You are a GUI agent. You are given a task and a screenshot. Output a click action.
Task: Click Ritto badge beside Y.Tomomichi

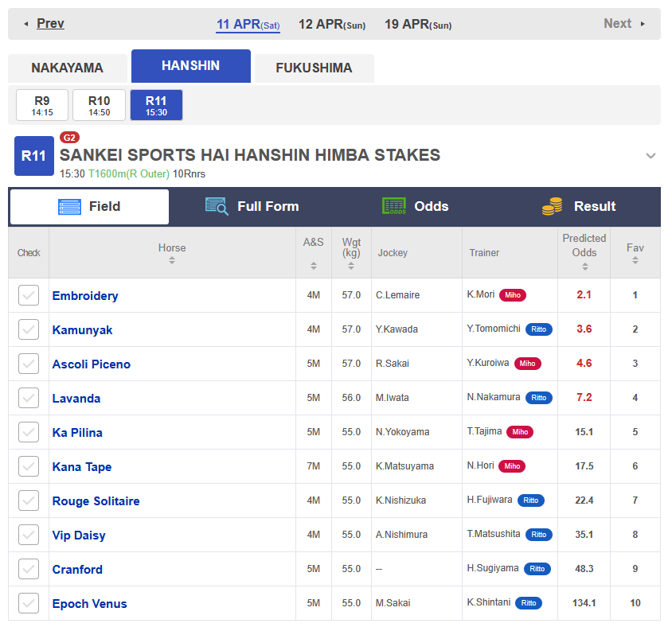[x=539, y=329]
